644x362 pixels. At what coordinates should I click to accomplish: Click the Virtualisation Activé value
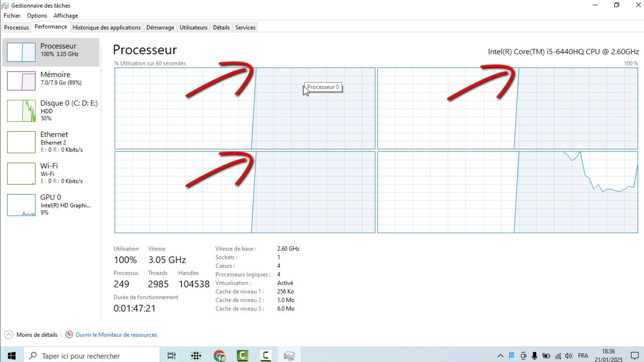click(x=285, y=283)
